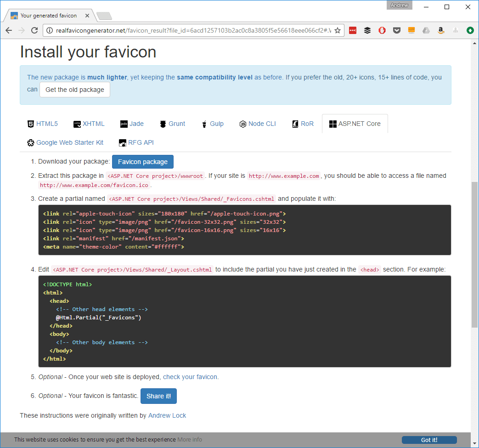Click the Andrew Lock author link
479x448 pixels.
pyautogui.click(x=167, y=415)
